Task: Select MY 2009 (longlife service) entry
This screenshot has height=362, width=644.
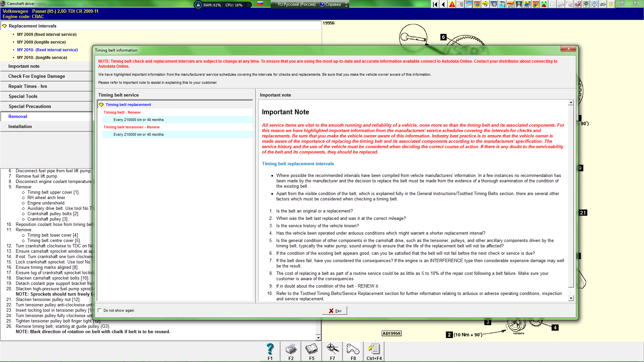Action: tap(41, 42)
